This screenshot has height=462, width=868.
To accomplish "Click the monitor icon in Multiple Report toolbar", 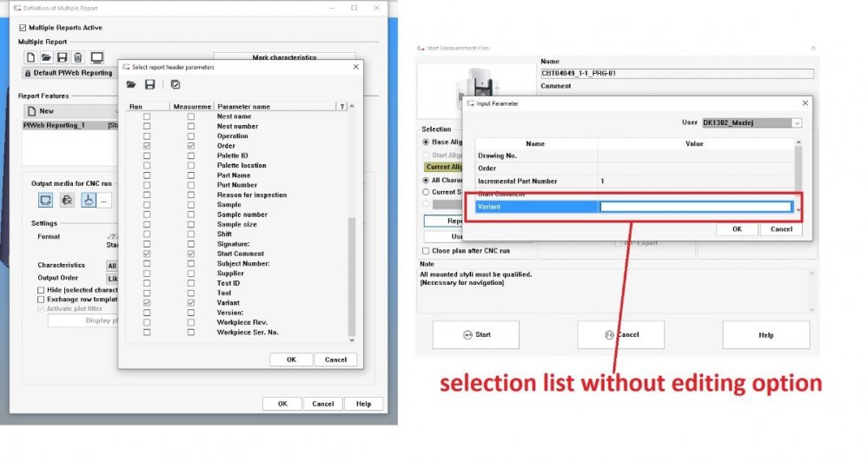I will click(x=96, y=57).
